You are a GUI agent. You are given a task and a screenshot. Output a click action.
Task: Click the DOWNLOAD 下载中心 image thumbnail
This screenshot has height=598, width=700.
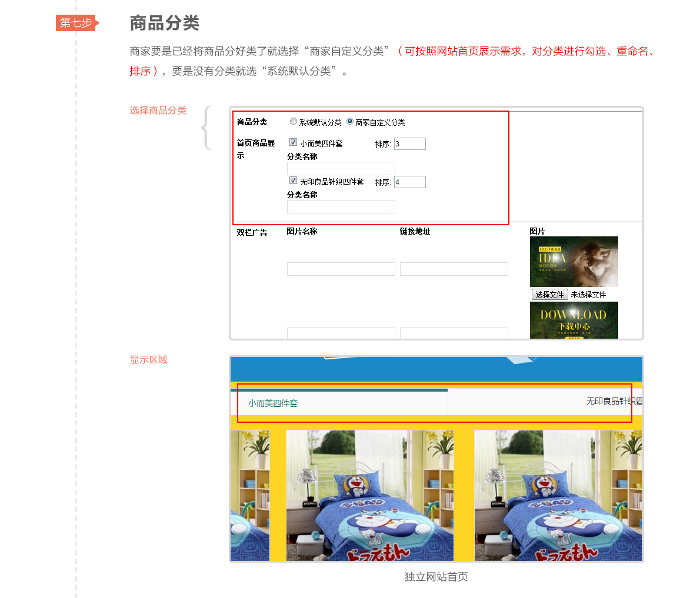pyautogui.click(x=574, y=320)
